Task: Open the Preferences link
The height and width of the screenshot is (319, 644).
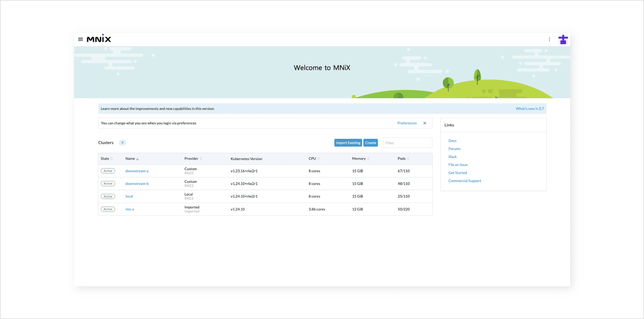Action: click(407, 123)
